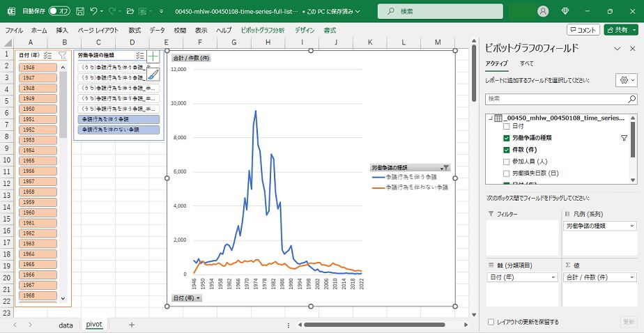Switch to the data sheet tab
Viewport: 644px width, 333px height.
pos(66,325)
